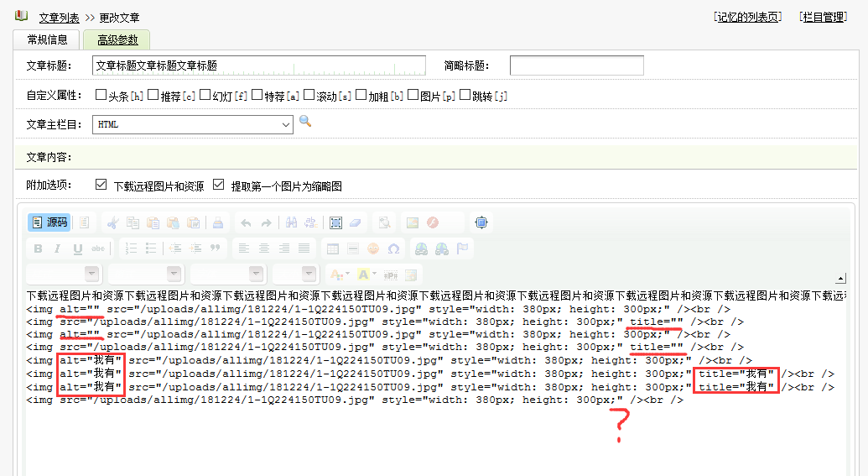Click the Insert Table icon
Screen dimensions: 868x476
coord(333,248)
